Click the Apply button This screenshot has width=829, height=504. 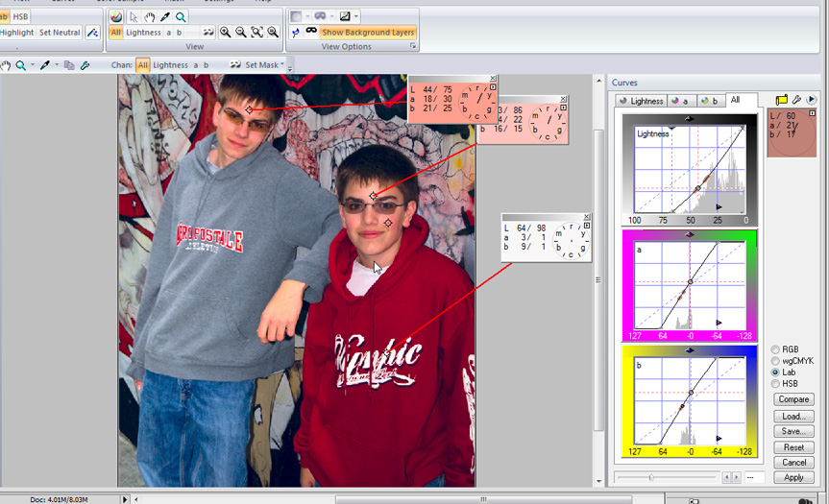(x=793, y=477)
